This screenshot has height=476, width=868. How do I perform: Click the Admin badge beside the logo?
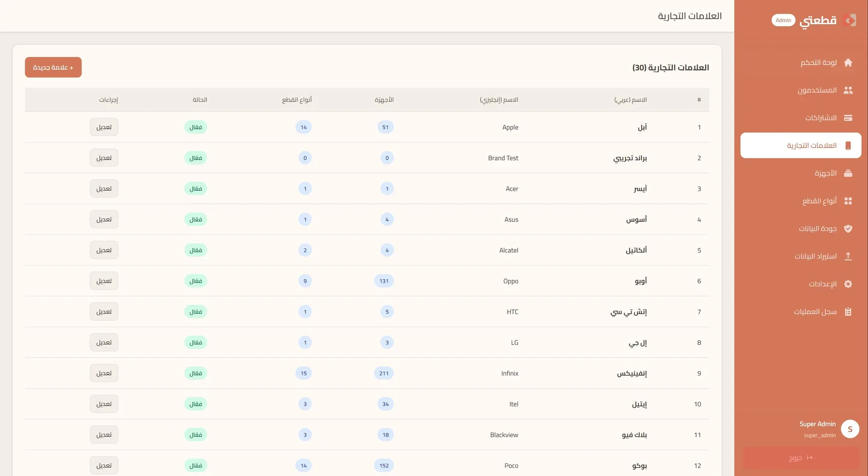click(783, 20)
